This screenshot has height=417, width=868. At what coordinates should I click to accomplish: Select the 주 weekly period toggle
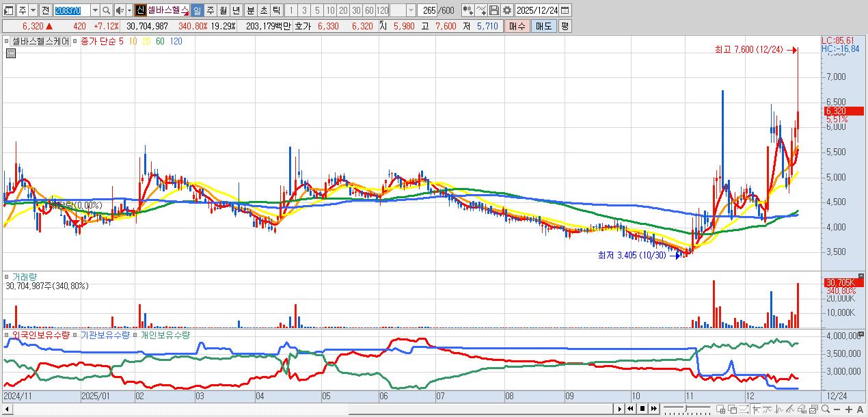211,10
